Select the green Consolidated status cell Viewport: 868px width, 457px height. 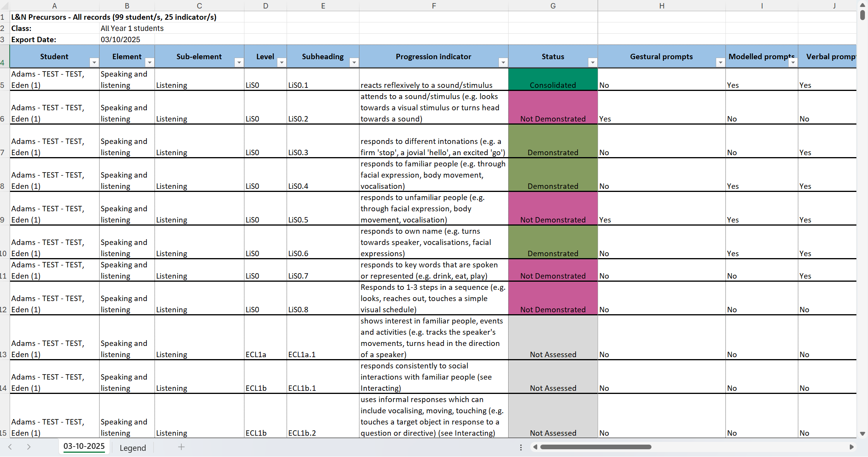[553, 79]
